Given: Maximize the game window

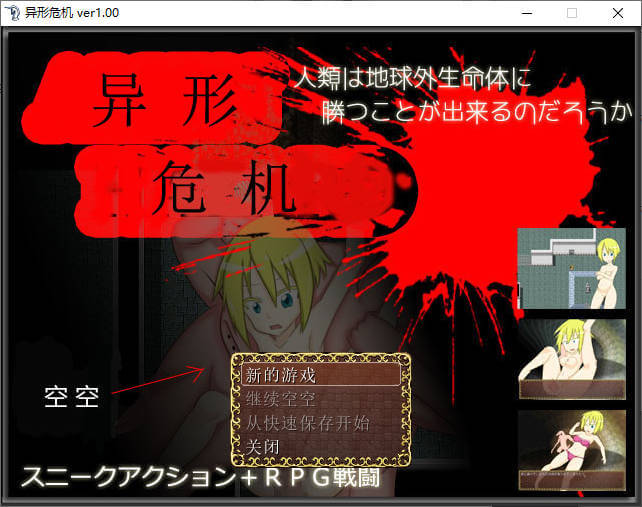Looking at the screenshot, I should click(x=572, y=13).
